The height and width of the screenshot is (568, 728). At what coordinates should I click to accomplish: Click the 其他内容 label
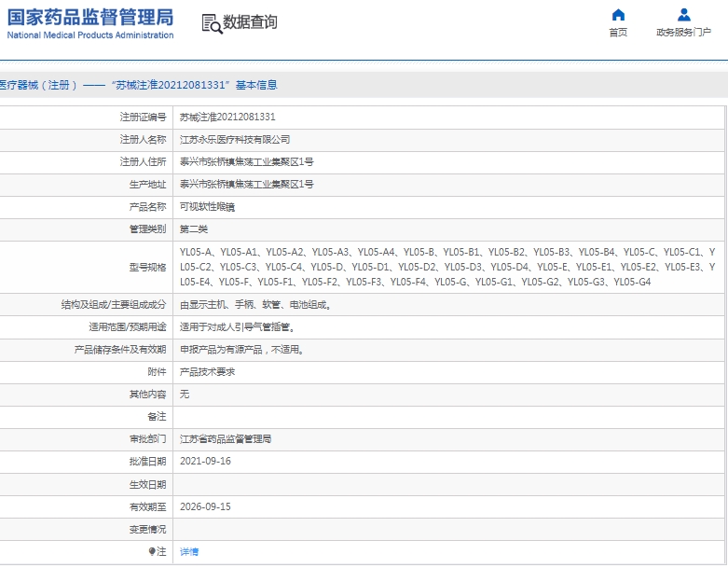tap(147, 395)
